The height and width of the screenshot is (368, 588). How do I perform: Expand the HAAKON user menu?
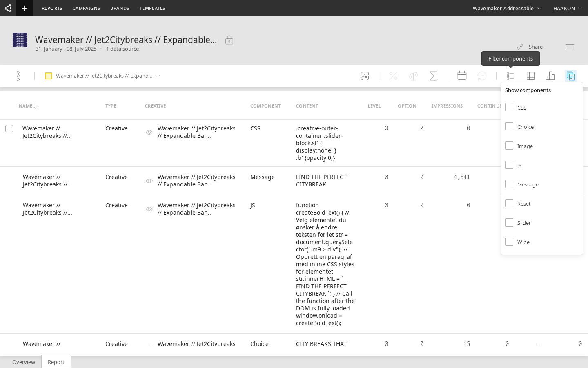tap(567, 8)
